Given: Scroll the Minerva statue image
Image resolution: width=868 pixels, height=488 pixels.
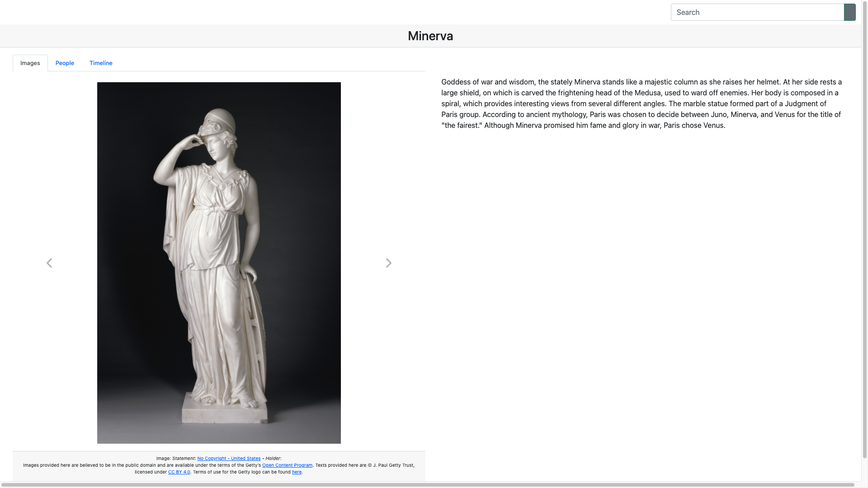Looking at the screenshot, I should [388, 263].
